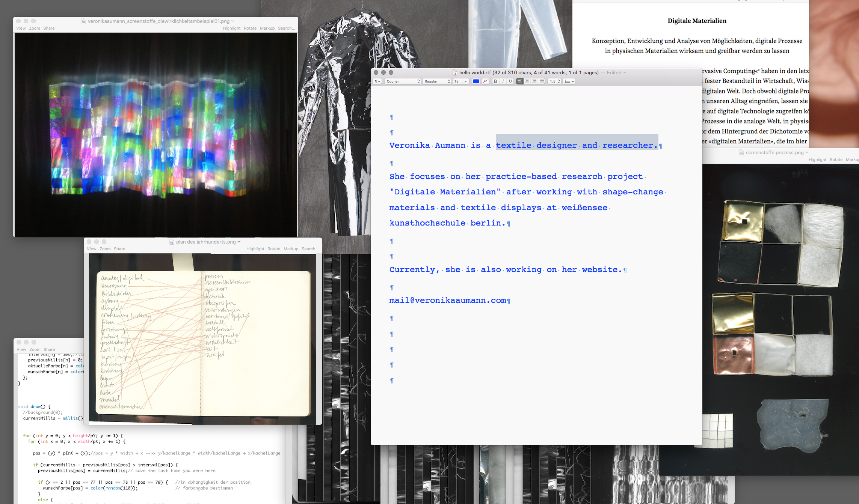
Task: Justify text in TextEdit toolbar
Action: pyautogui.click(x=541, y=81)
